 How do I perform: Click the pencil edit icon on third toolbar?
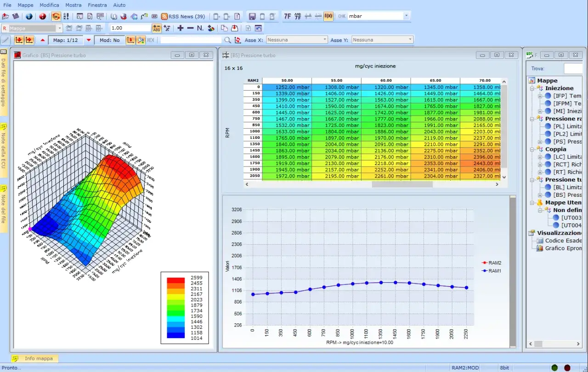(x=6, y=40)
